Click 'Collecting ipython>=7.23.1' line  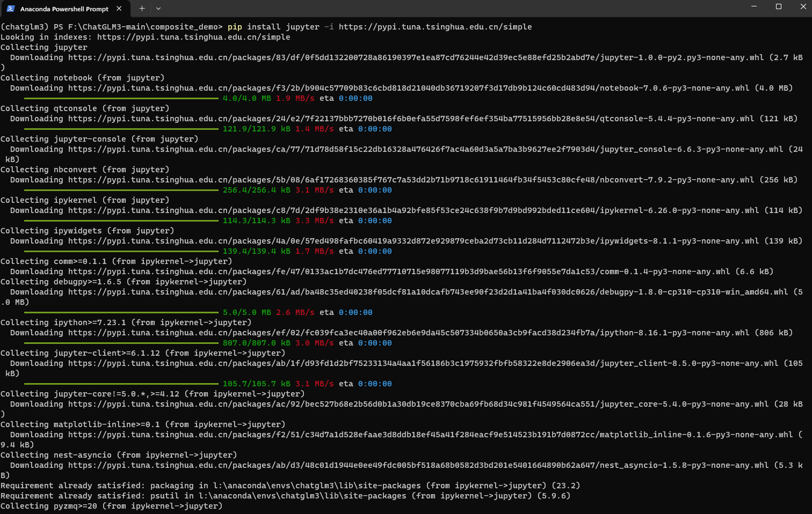(x=126, y=322)
